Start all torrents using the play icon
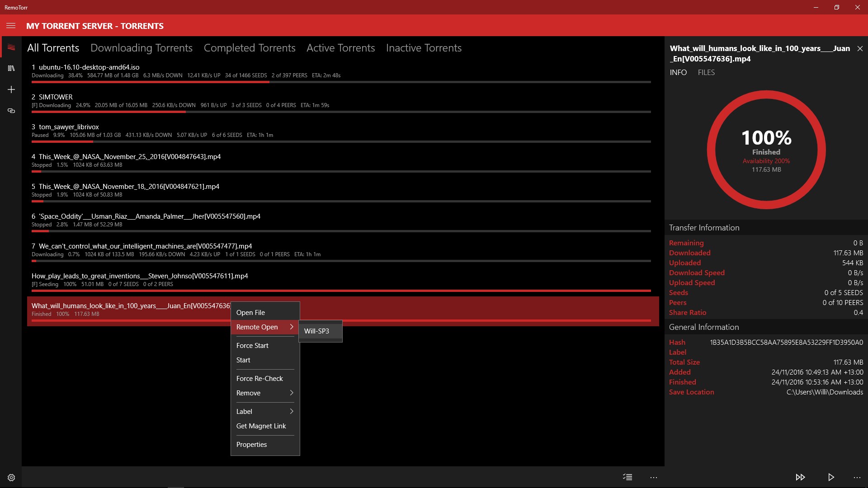The width and height of the screenshot is (868, 488). [830, 477]
